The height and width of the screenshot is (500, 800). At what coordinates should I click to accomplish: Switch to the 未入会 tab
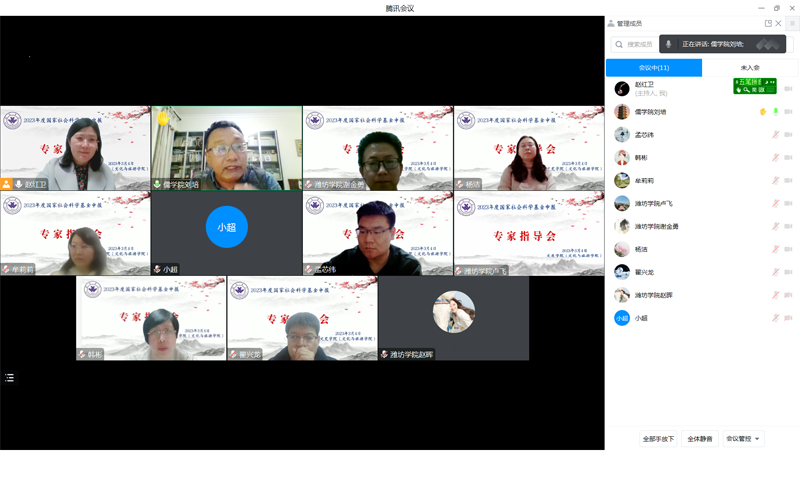[x=749, y=68]
